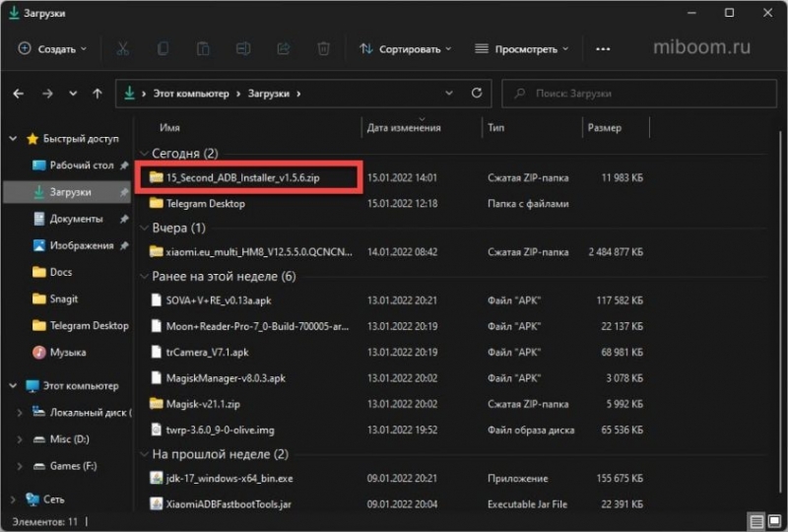Select Рабочий стол in the sidebar
This screenshot has width=788, height=532.
click(x=82, y=166)
